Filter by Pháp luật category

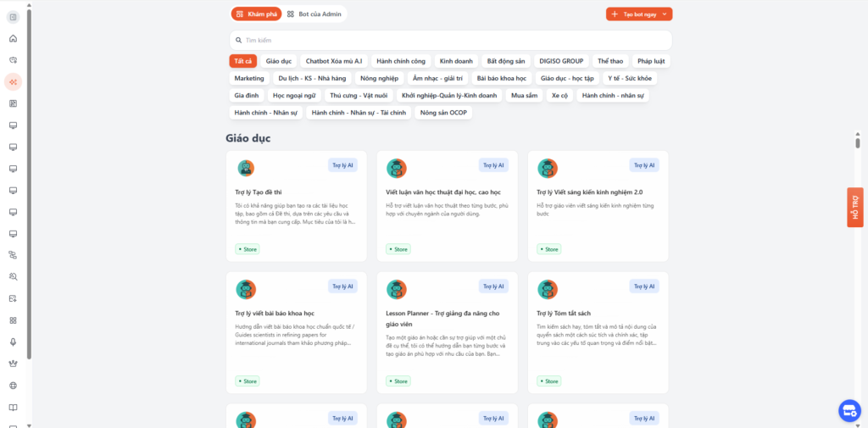(651, 61)
